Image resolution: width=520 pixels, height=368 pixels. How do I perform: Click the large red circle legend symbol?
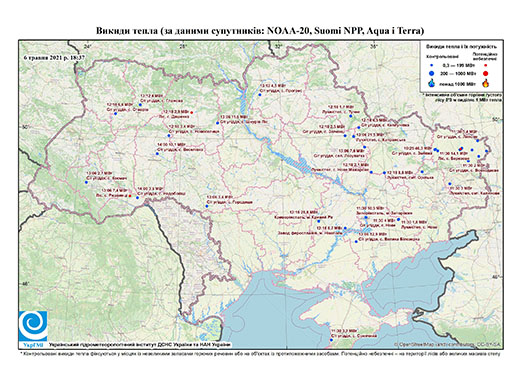click(485, 73)
